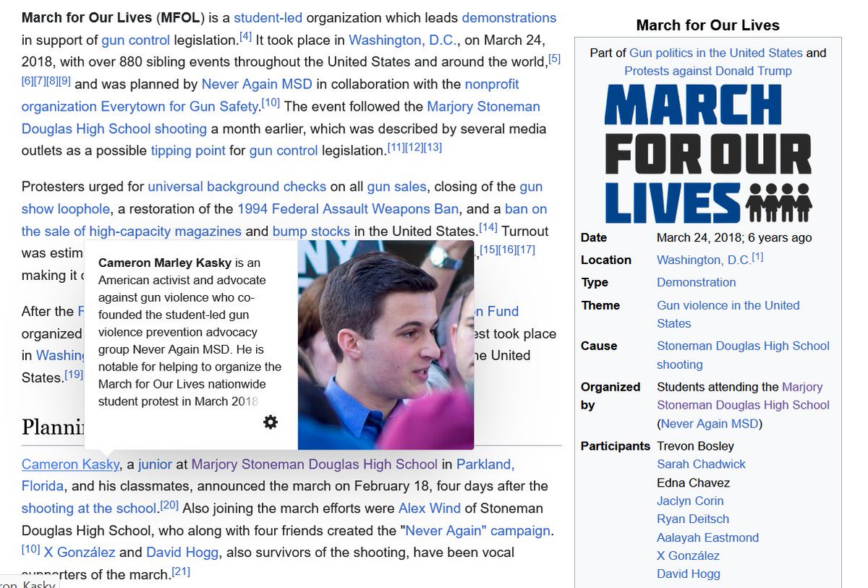Screen dimensions: 868x588
Task: Follow the junior link
Action: [x=155, y=464]
